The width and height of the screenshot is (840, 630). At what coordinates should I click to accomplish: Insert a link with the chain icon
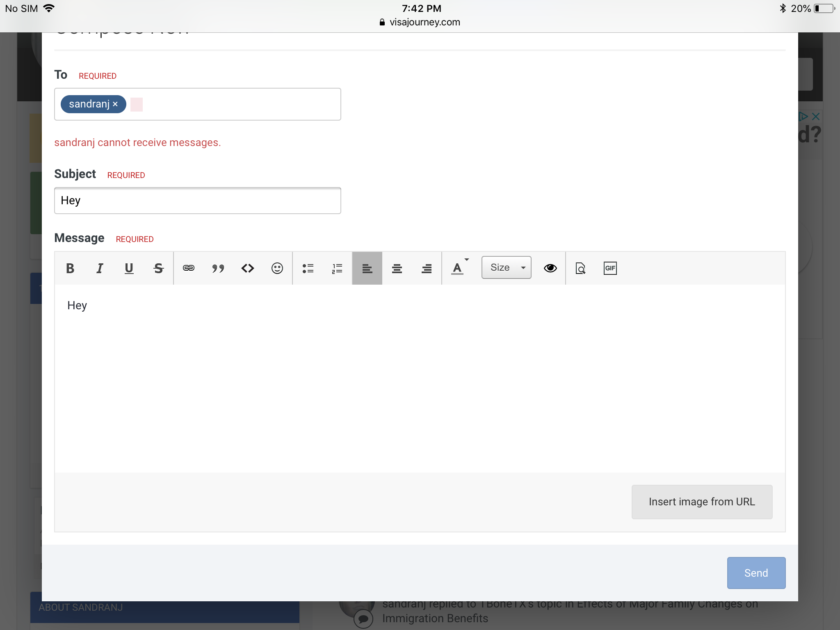click(x=189, y=268)
